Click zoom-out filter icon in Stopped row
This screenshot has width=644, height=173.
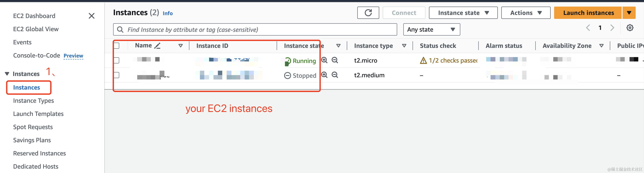point(335,75)
